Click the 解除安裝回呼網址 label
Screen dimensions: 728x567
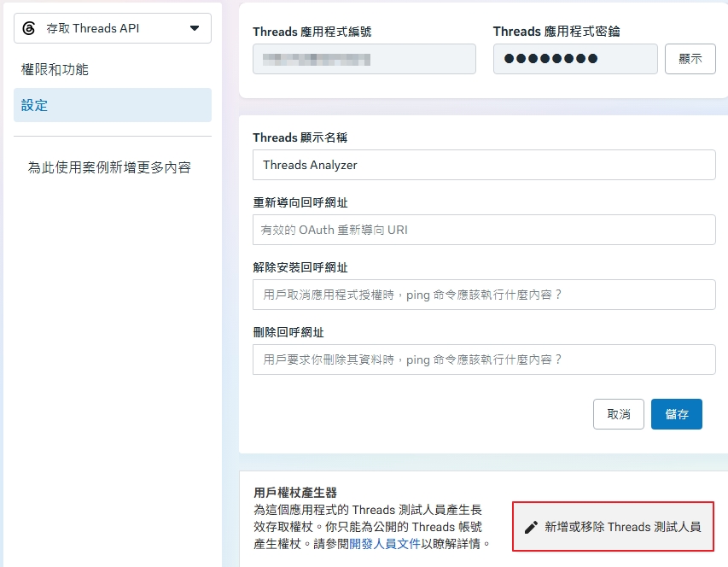click(300, 267)
